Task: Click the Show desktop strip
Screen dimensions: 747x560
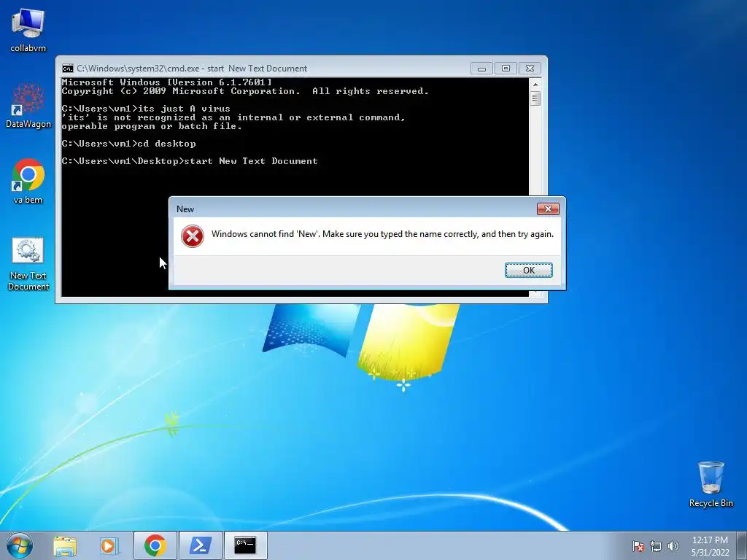Action: pos(741,545)
